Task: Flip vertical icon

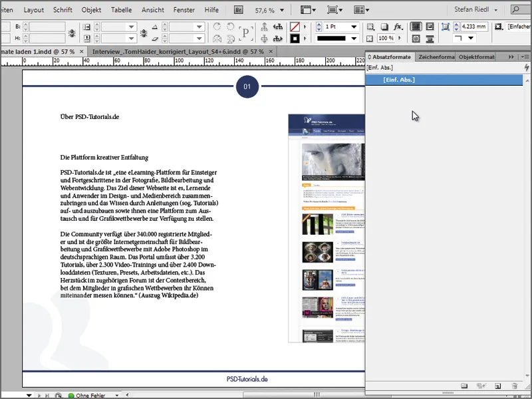Action: pos(231,39)
